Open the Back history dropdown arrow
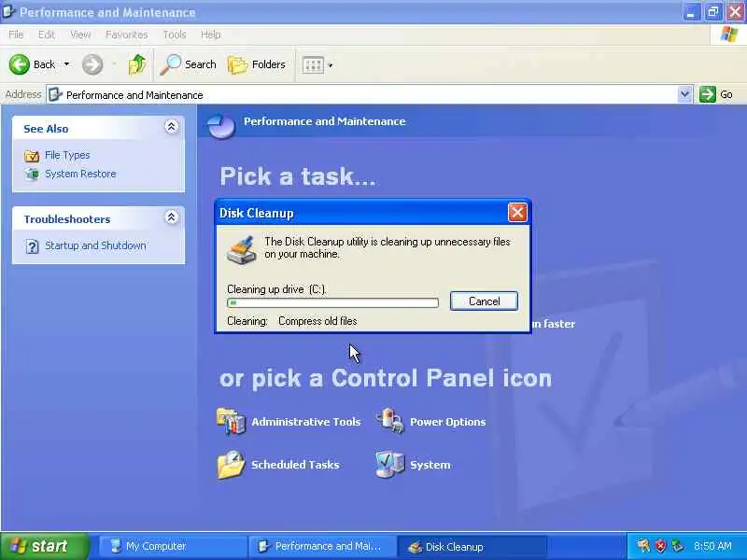Viewport: 747px width, 560px height. [66, 64]
